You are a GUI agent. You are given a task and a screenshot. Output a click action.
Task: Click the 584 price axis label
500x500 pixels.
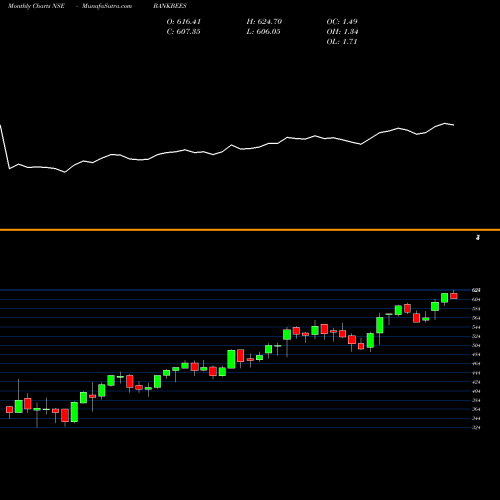click(x=476, y=309)
